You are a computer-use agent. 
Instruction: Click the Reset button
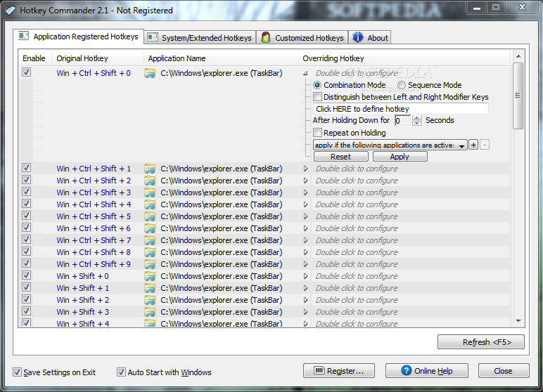(340, 157)
